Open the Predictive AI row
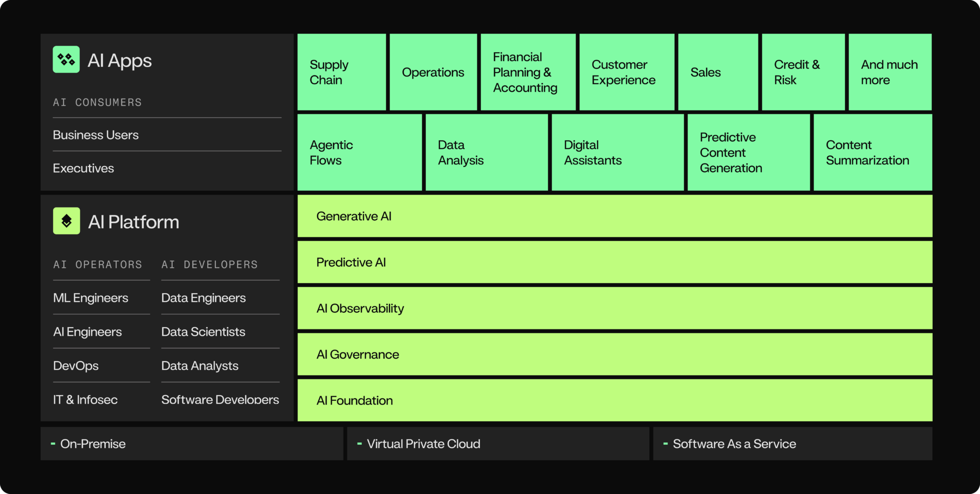 point(615,262)
